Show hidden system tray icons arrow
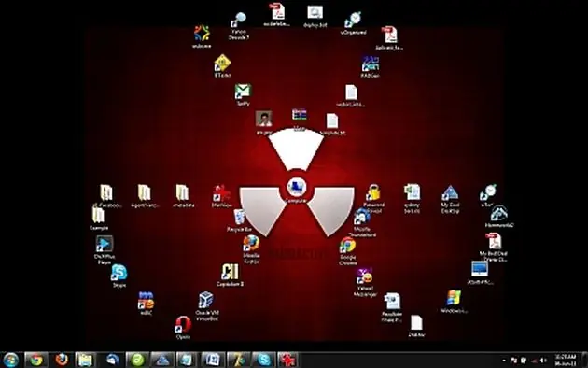This screenshot has width=588, height=368. 504,361
